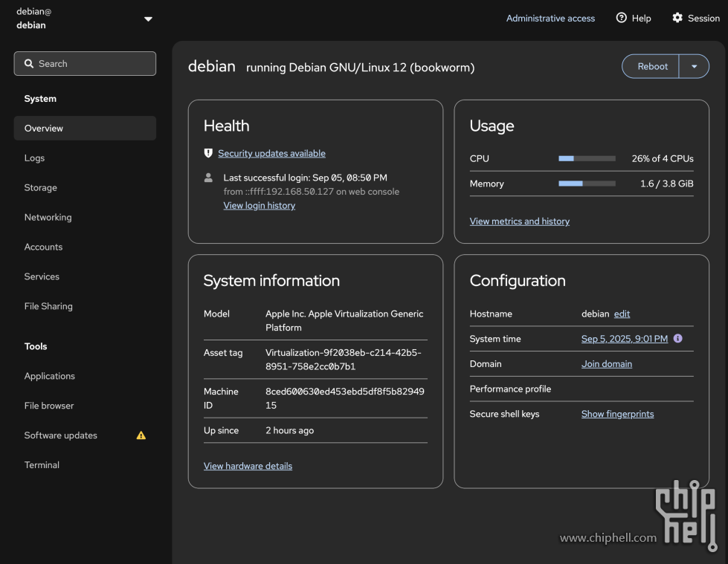Click the system time Sep 5, 2025 link

point(625,339)
